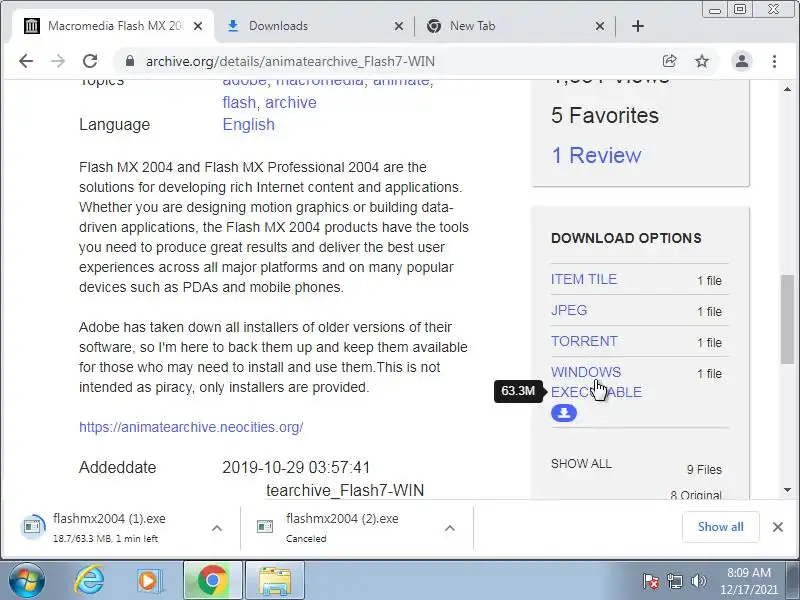Open Windows Explorer from the taskbar
The width and height of the screenshot is (800, 600).
[x=275, y=580]
